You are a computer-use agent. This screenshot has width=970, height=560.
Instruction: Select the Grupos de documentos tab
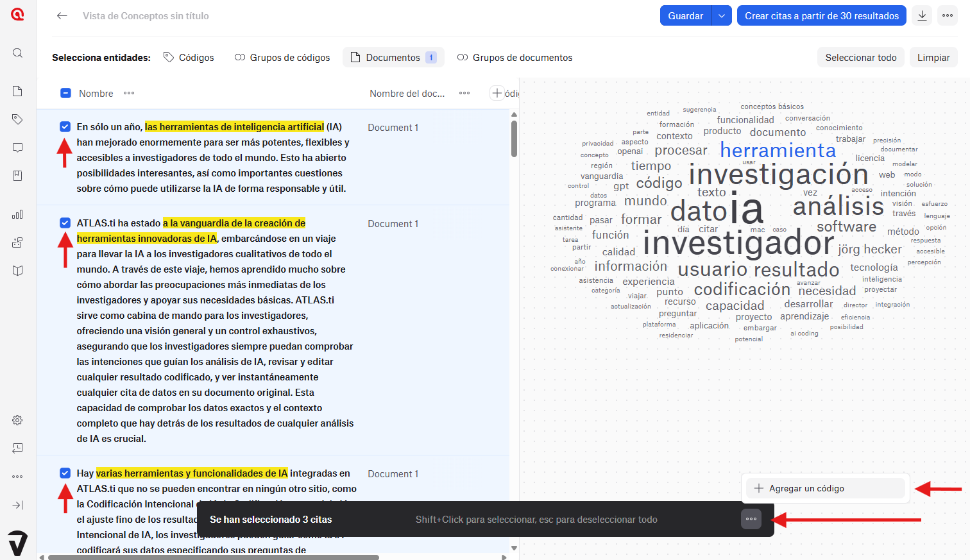(515, 57)
